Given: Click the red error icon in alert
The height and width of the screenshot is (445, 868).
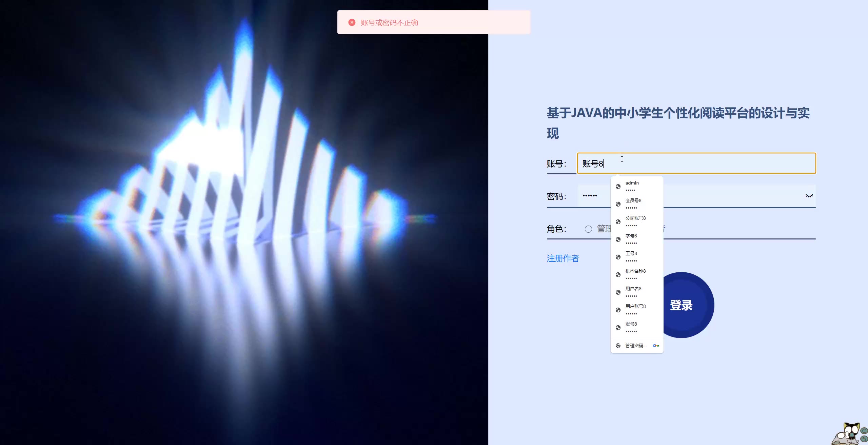Looking at the screenshot, I should tap(352, 22).
